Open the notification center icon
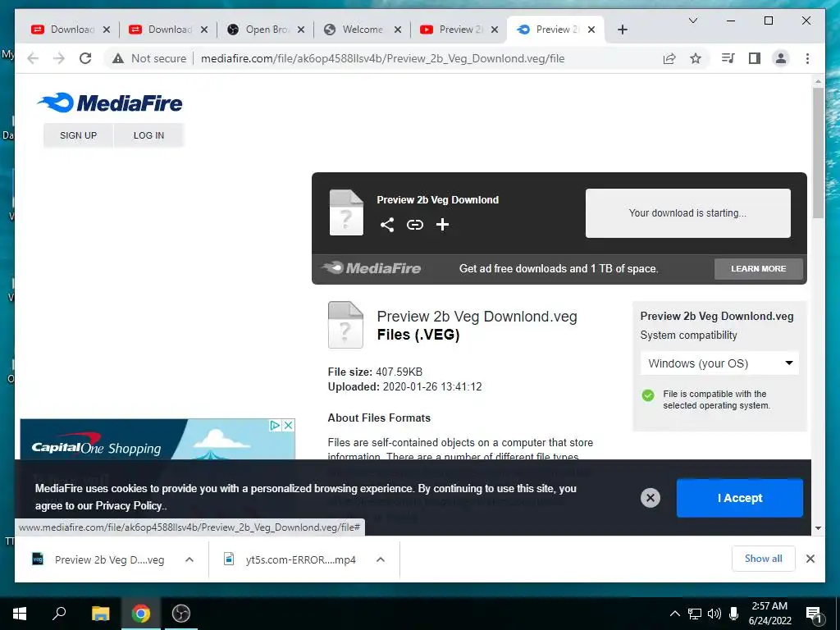 pos(815,615)
